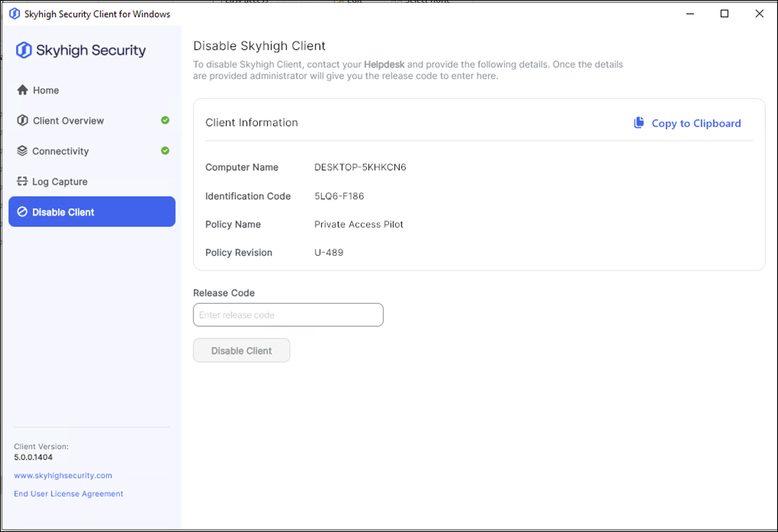Open www.skyhighsecurity.com link
The image size is (778, 532).
pos(63,475)
